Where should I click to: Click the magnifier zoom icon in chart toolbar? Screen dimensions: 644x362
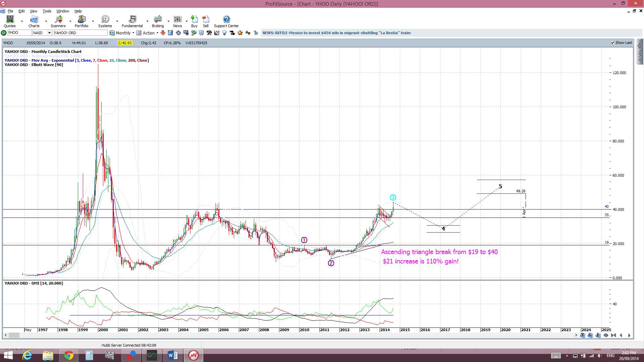tap(194, 33)
